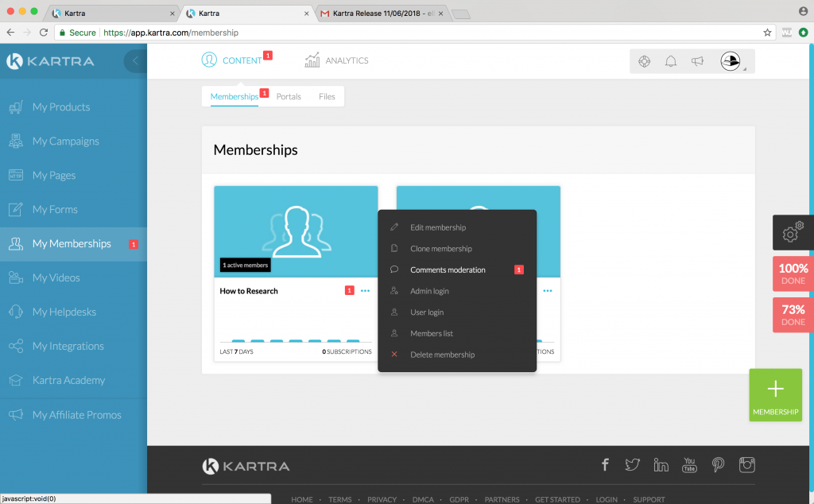
Task: Open the notifications bell
Action: (x=671, y=61)
